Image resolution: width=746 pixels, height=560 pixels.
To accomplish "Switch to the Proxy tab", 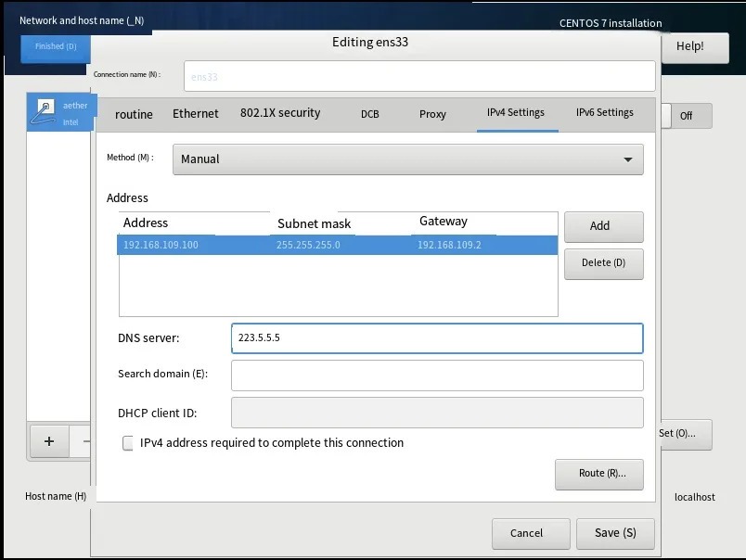I will [432, 114].
